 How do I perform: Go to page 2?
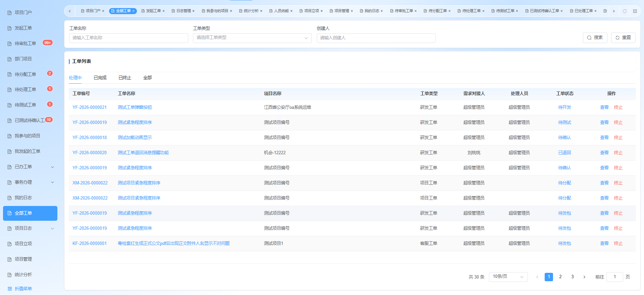[x=560, y=277]
